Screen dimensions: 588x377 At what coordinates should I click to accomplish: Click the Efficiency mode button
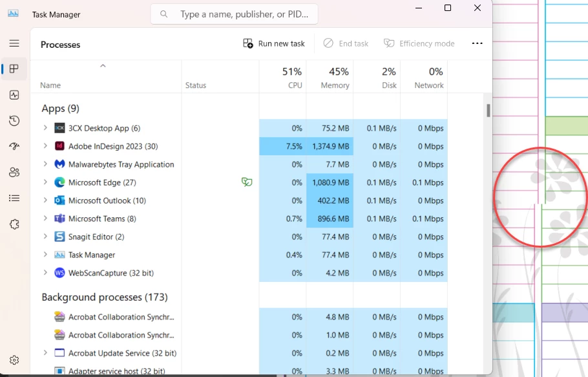(x=419, y=43)
